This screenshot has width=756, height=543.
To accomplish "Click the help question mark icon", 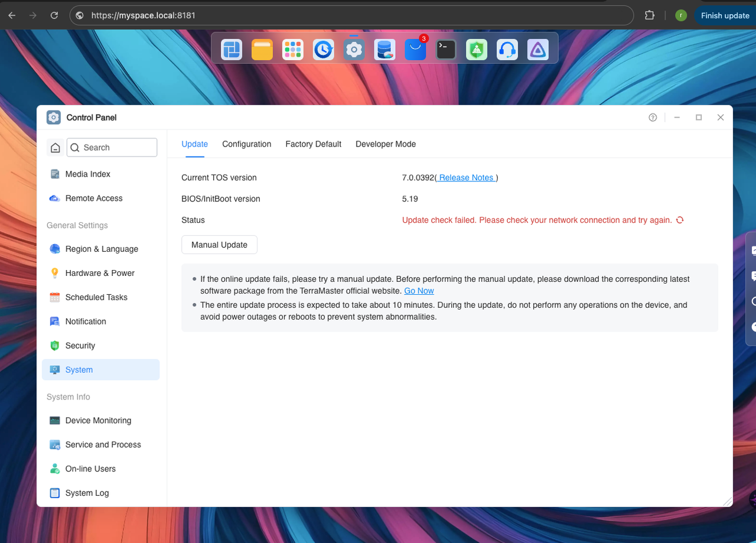I will 653,118.
